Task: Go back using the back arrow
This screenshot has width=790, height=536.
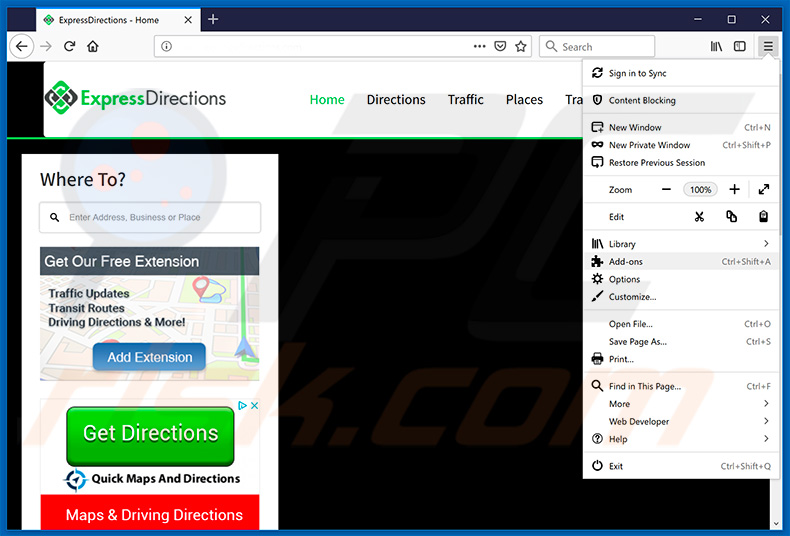Action: (x=21, y=47)
